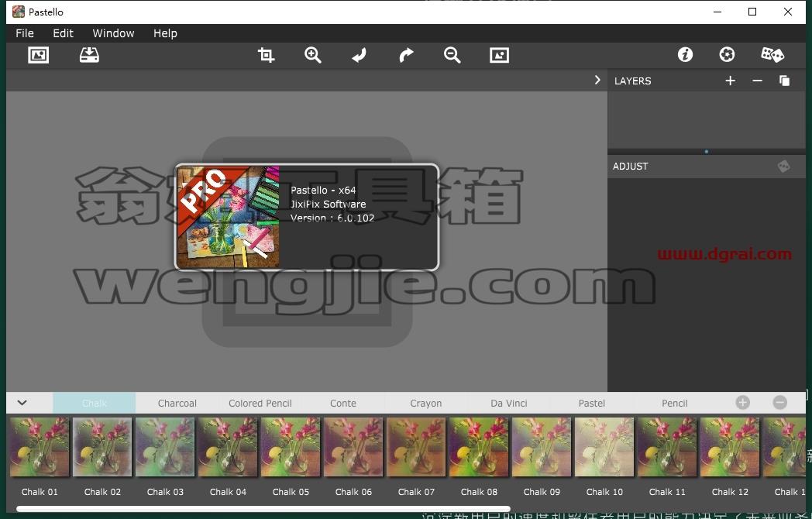Select the Chalk 10 preset thumbnail
The height and width of the screenshot is (519, 812).
tap(604, 447)
